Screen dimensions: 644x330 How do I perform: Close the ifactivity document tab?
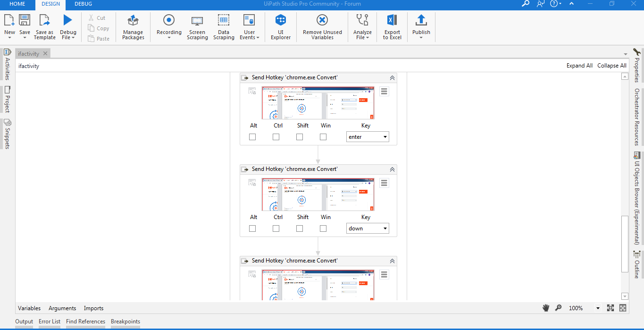pyautogui.click(x=45, y=54)
